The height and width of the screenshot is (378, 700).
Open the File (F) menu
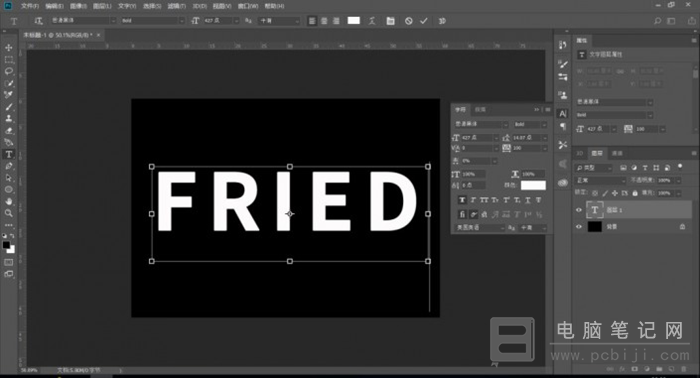[x=30, y=6]
